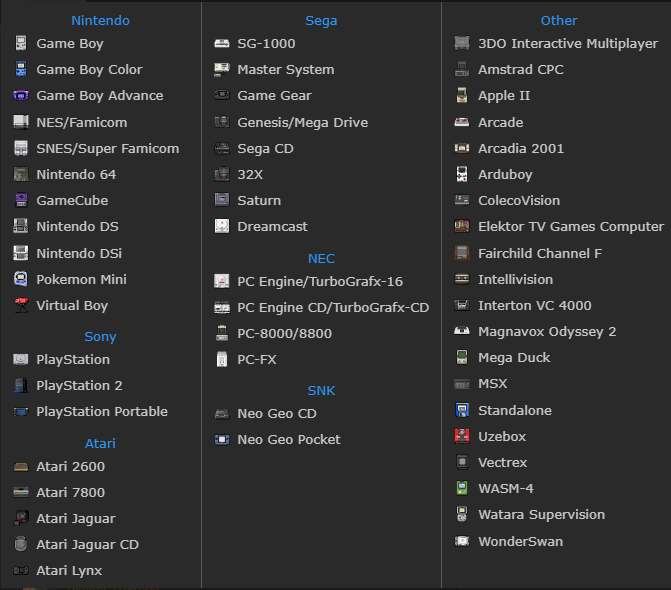The width and height of the screenshot is (671, 590).
Task: Open Magnavox Odyssey 2 link
Action: [547, 332]
